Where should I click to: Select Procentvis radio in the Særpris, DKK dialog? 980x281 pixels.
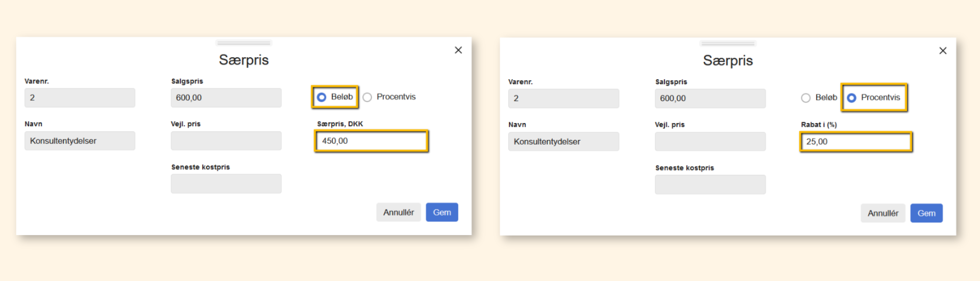[367, 97]
